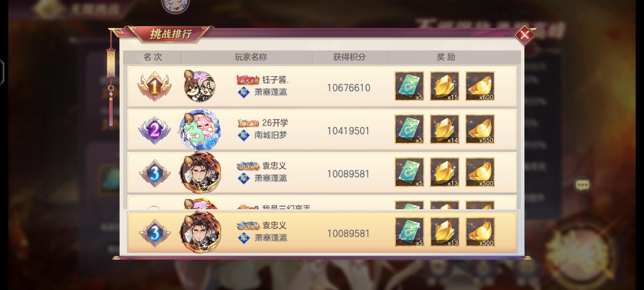
Task: Inspect the x15 gold crystal reward
Action: click(445, 86)
